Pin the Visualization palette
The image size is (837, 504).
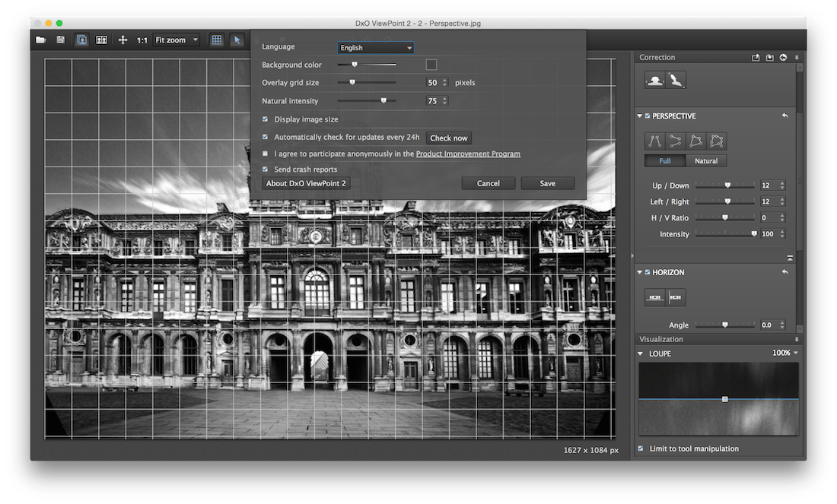[x=797, y=339]
